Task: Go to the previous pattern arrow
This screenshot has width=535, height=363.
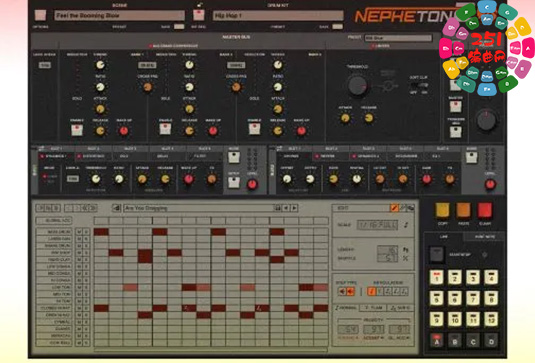Action: tap(286, 208)
